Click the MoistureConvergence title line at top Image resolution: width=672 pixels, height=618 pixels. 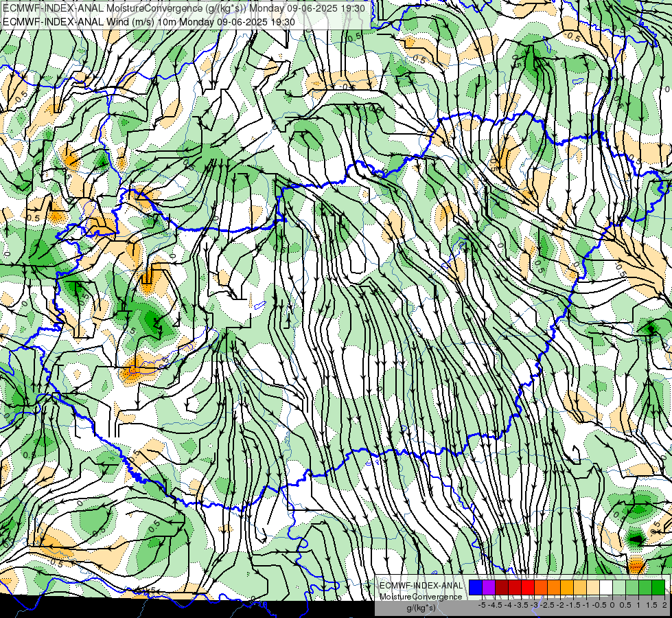[x=184, y=8]
